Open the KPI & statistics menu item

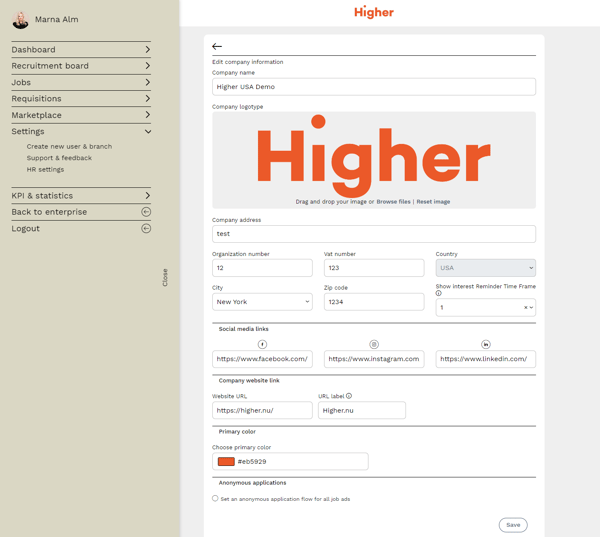coord(81,196)
